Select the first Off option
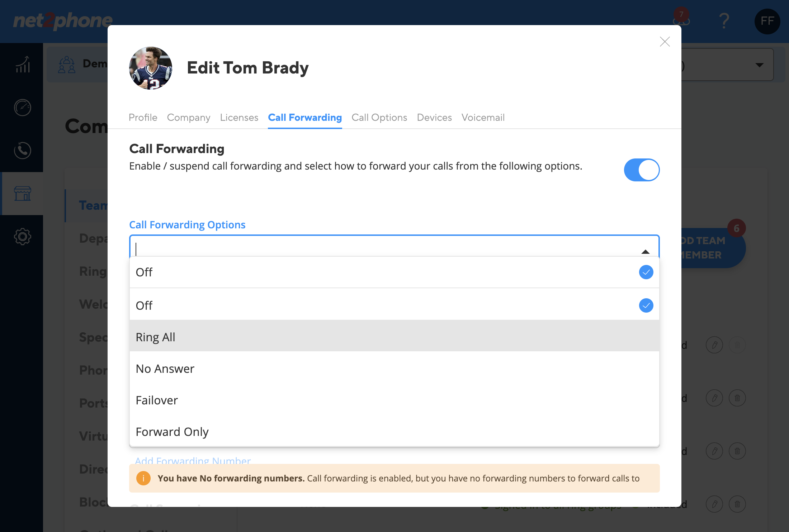Image resolution: width=789 pixels, height=532 pixels. (394, 272)
